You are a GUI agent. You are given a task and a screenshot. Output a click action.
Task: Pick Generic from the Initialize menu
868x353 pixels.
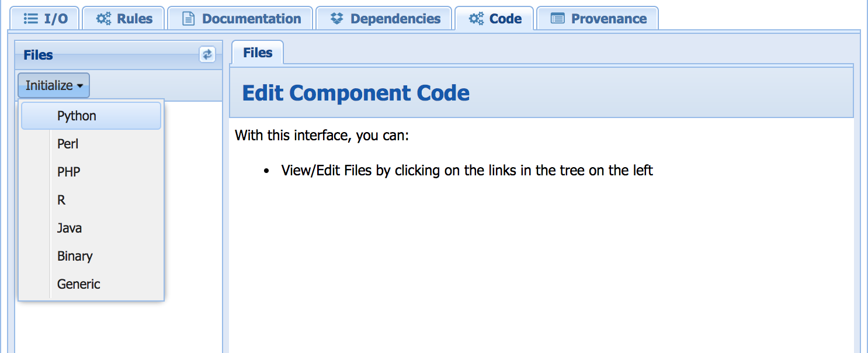click(79, 284)
